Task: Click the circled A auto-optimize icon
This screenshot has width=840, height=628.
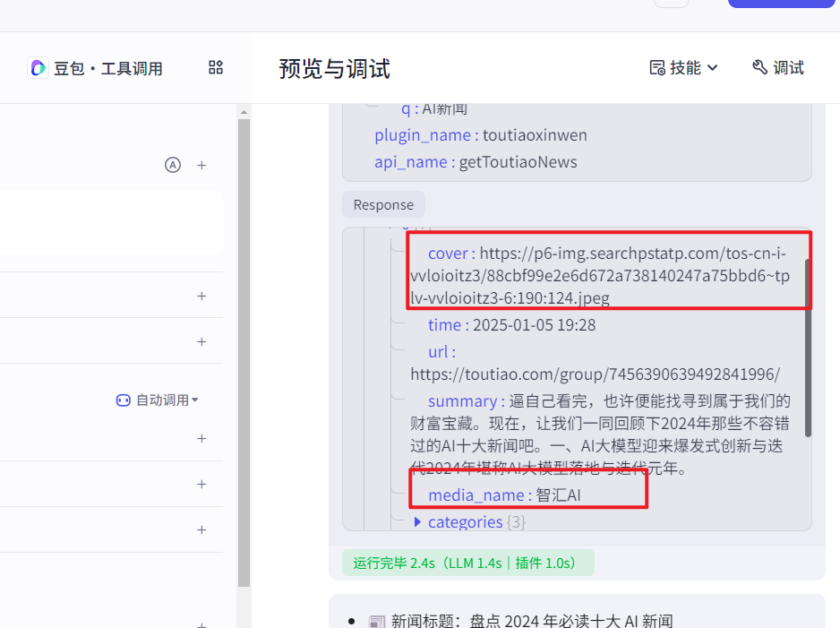Action: point(173,165)
